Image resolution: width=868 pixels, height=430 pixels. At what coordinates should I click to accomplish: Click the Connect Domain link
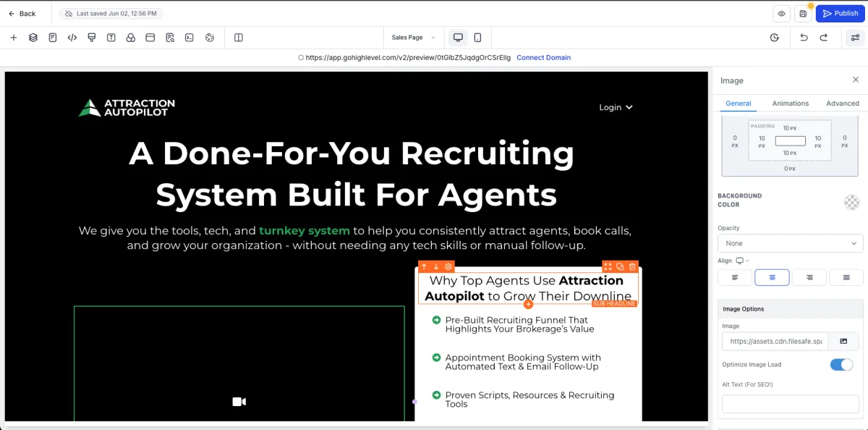click(543, 58)
